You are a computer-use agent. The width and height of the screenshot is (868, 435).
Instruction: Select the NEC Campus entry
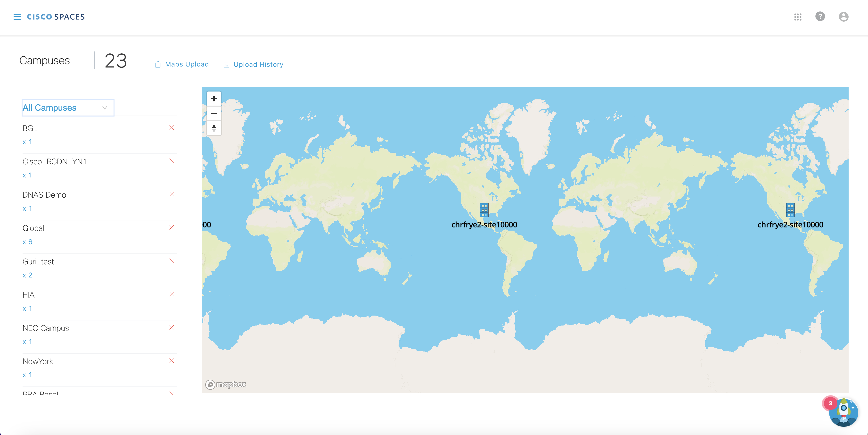(46, 328)
